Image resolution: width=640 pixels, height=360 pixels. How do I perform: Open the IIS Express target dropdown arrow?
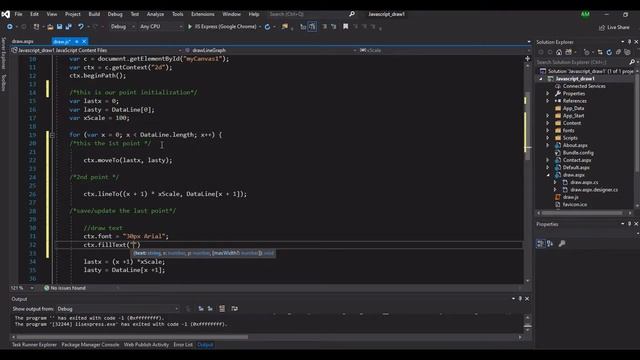260,27
